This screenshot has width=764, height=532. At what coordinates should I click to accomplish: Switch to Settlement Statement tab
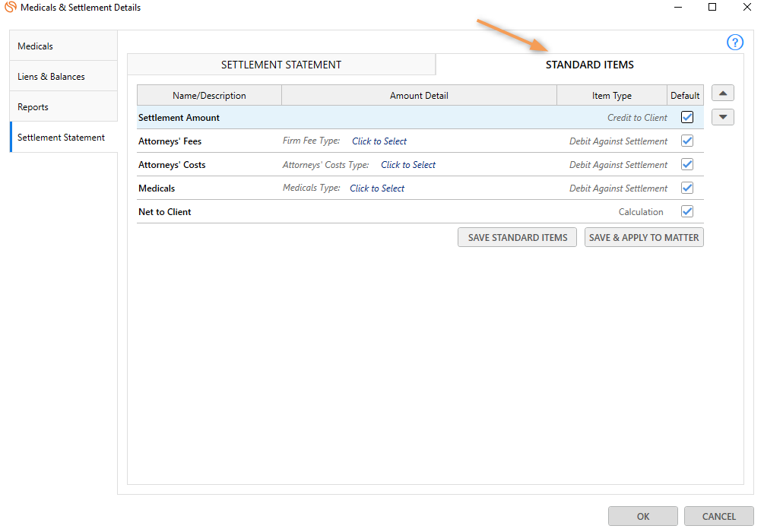pos(281,65)
